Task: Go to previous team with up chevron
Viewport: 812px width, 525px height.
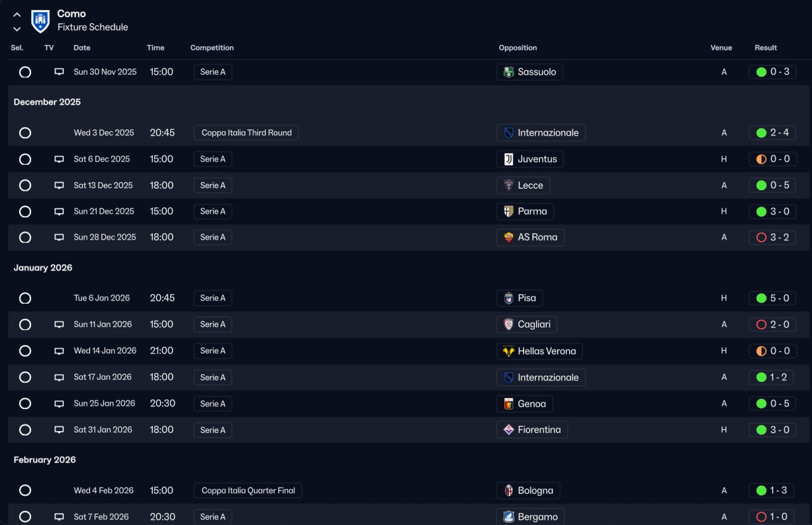Action: (17, 15)
